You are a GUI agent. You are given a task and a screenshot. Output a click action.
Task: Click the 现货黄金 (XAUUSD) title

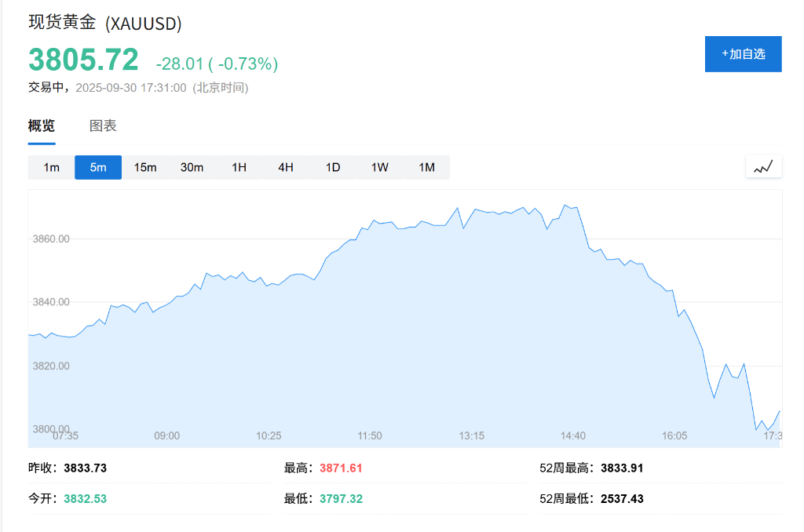(105, 23)
